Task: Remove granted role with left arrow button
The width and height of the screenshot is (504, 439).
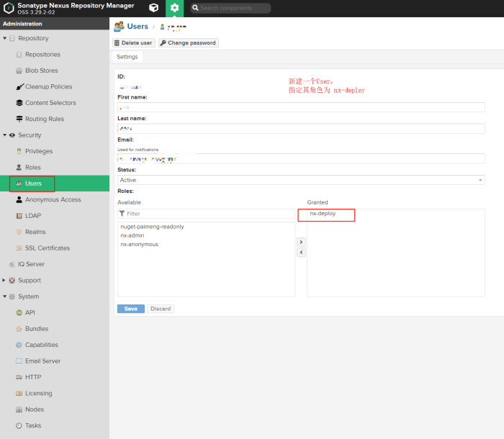Action: point(301,253)
